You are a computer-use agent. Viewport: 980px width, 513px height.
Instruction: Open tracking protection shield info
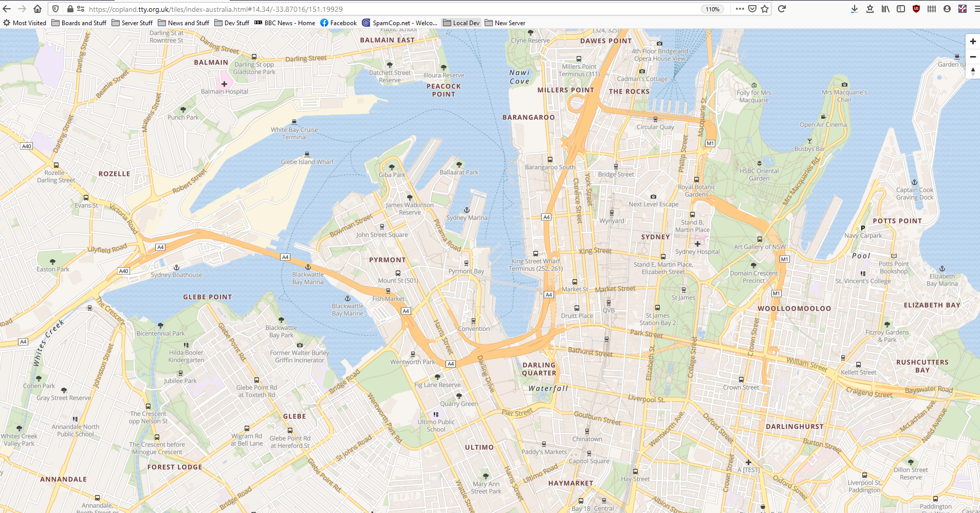tap(56, 9)
